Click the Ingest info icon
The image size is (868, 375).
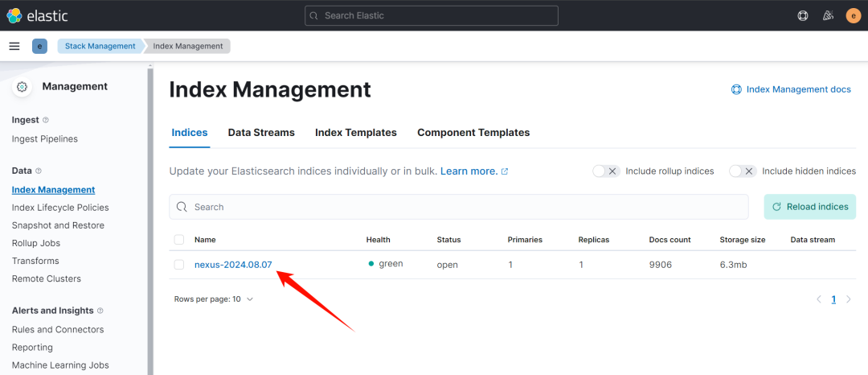point(45,120)
